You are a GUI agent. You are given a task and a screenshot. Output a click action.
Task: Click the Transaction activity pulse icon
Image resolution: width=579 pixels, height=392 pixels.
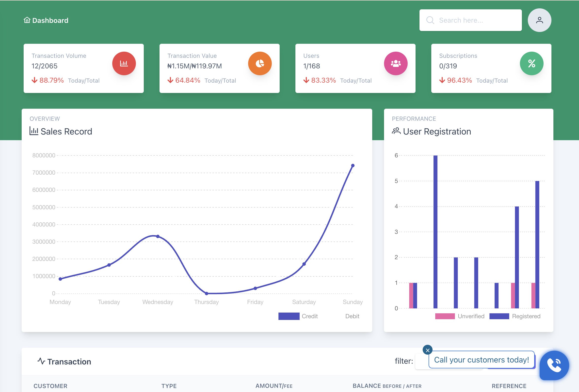coord(41,361)
